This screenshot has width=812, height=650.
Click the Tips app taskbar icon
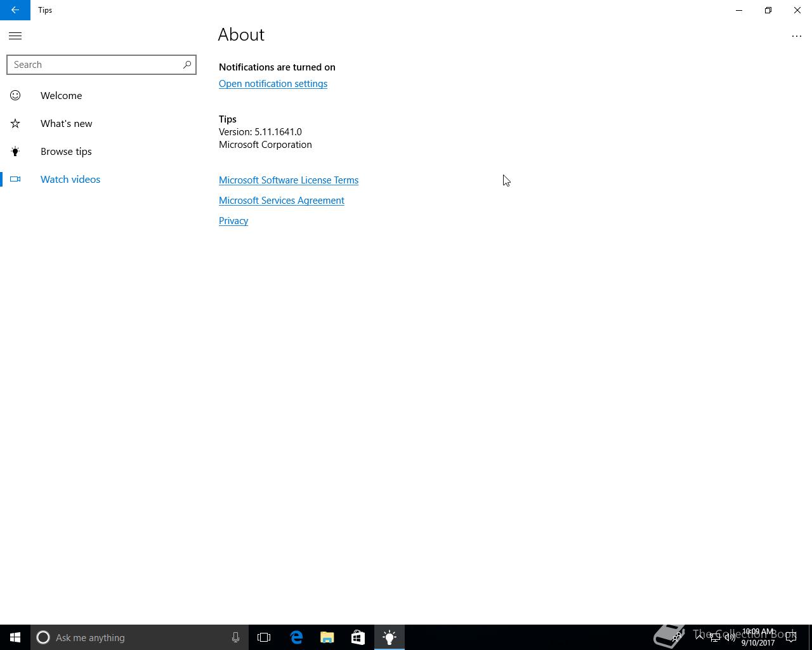(390, 637)
